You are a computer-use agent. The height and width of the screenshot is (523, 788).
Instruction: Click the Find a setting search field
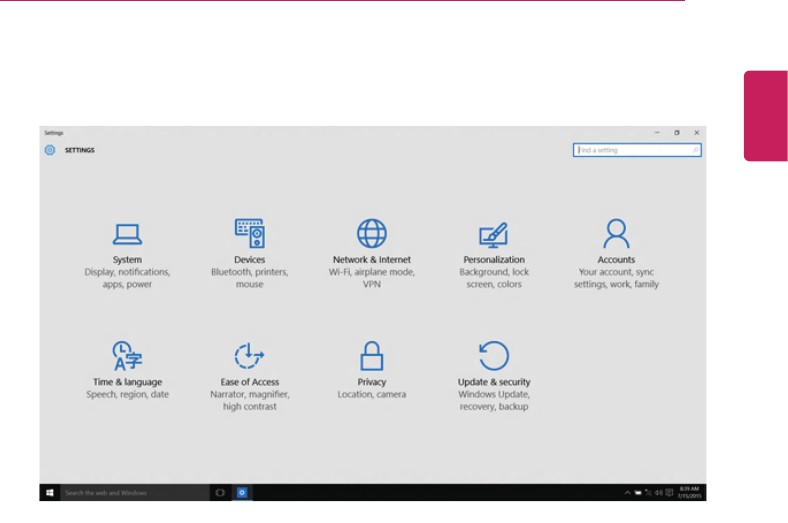pyautogui.click(x=637, y=150)
